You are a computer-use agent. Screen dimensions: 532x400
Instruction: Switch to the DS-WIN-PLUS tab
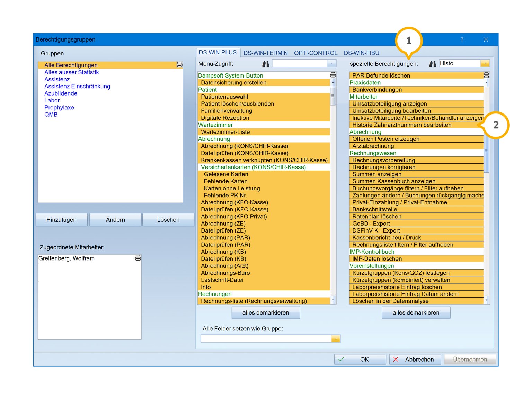218,53
